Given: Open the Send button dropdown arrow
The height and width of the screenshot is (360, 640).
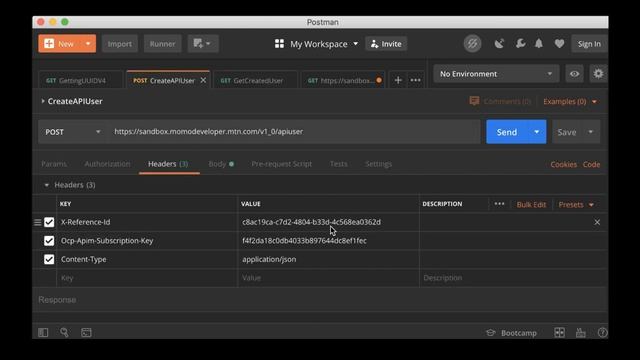Looking at the screenshot, I should (x=537, y=132).
